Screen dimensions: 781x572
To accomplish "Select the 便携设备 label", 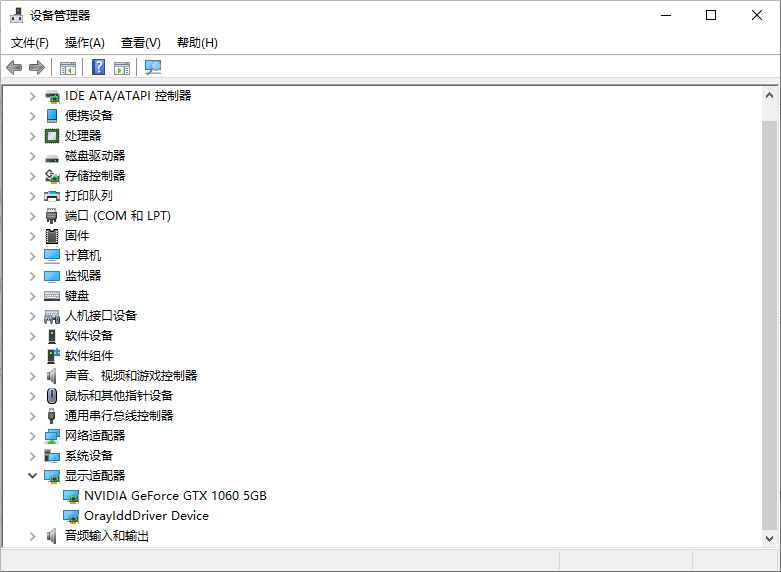I will (89, 116).
